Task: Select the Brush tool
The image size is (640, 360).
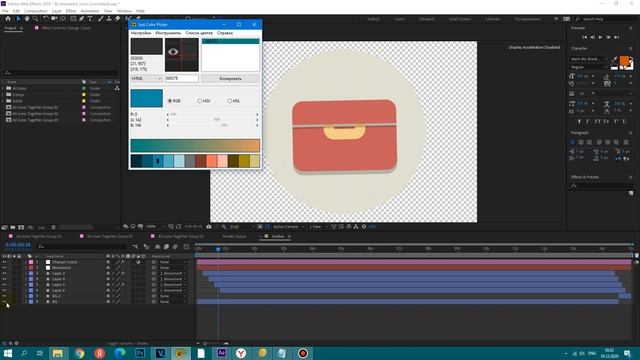Action: (x=100, y=19)
